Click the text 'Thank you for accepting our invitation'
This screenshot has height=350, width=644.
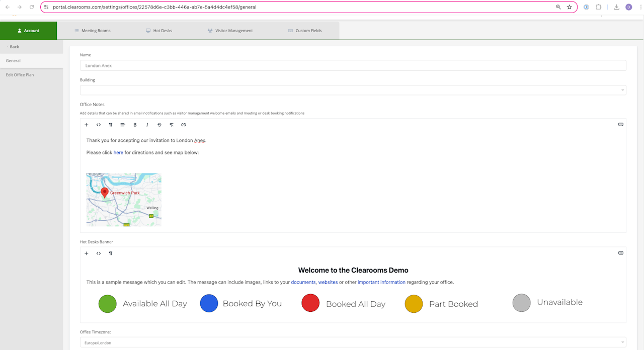(x=130, y=140)
